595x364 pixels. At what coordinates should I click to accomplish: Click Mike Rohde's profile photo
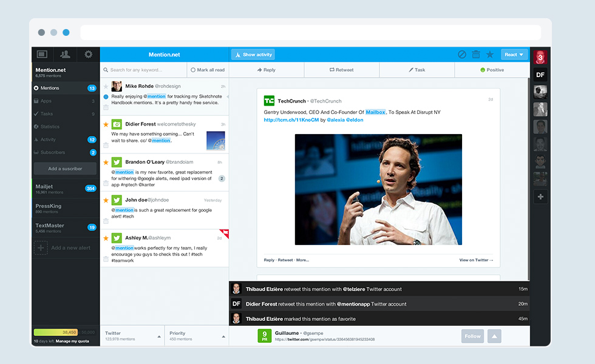pos(117,86)
